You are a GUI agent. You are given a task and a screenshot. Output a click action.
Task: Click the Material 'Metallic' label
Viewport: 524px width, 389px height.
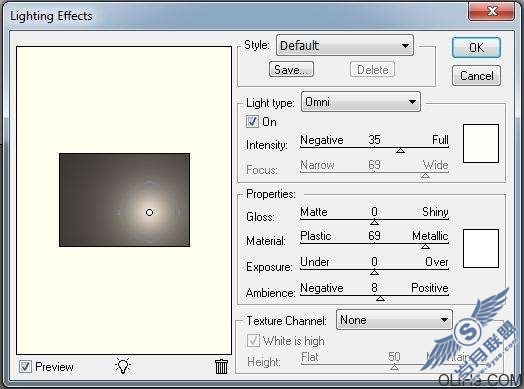(430, 236)
